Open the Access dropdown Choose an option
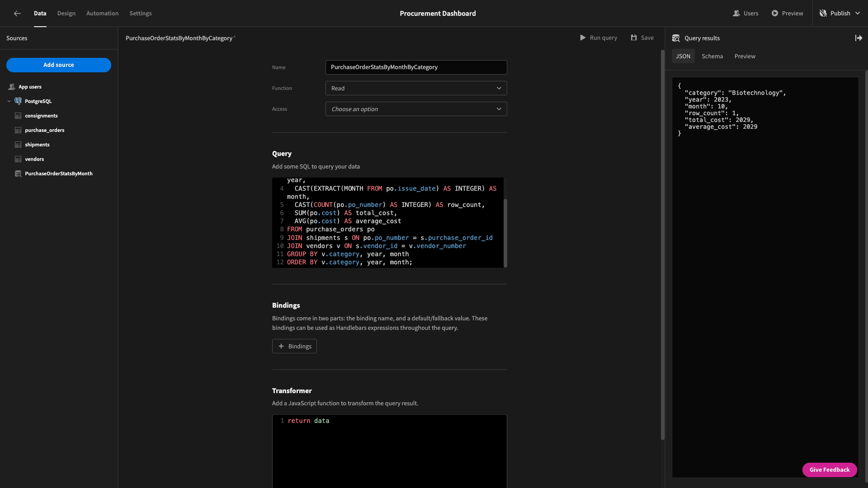The height and width of the screenshot is (488, 868). tap(416, 109)
